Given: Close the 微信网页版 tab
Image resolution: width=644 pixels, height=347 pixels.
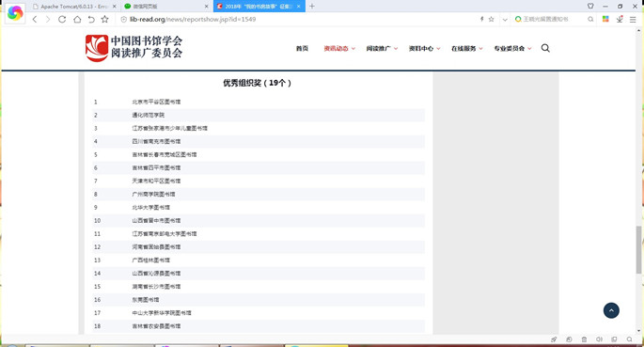Looking at the screenshot, I should 206,7.
